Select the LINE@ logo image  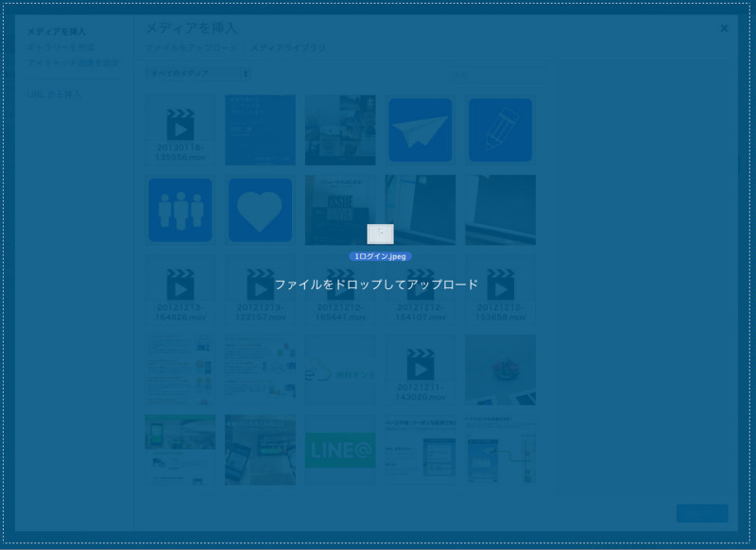pyautogui.click(x=340, y=450)
